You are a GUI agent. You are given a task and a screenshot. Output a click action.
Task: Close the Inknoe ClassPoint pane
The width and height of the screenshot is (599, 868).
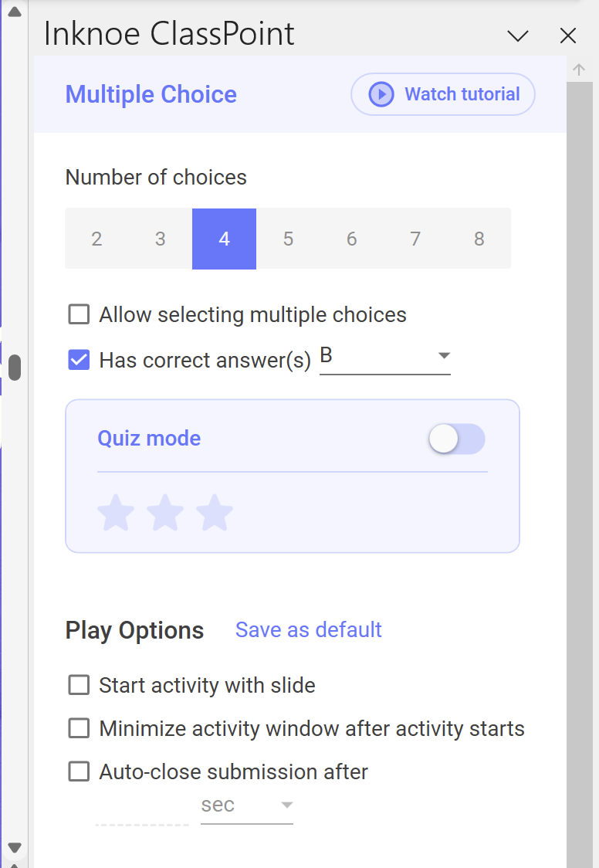coord(568,36)
